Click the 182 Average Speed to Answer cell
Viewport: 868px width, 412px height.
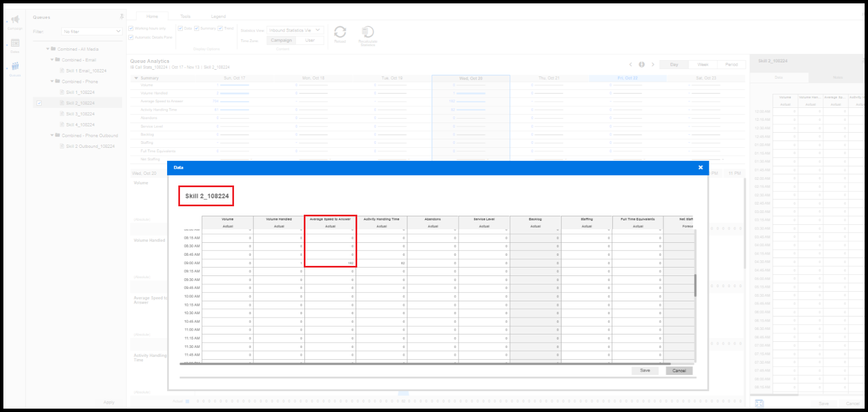point(330,263)
